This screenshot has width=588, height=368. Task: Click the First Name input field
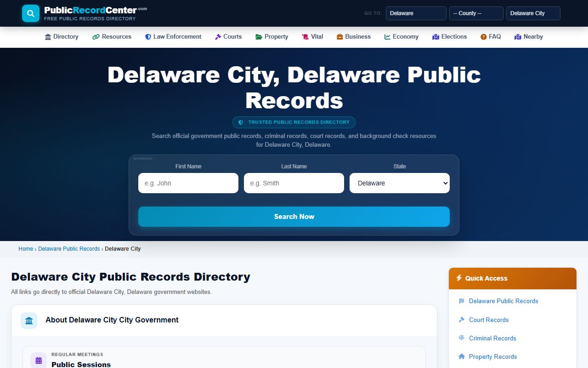point(188,183)
